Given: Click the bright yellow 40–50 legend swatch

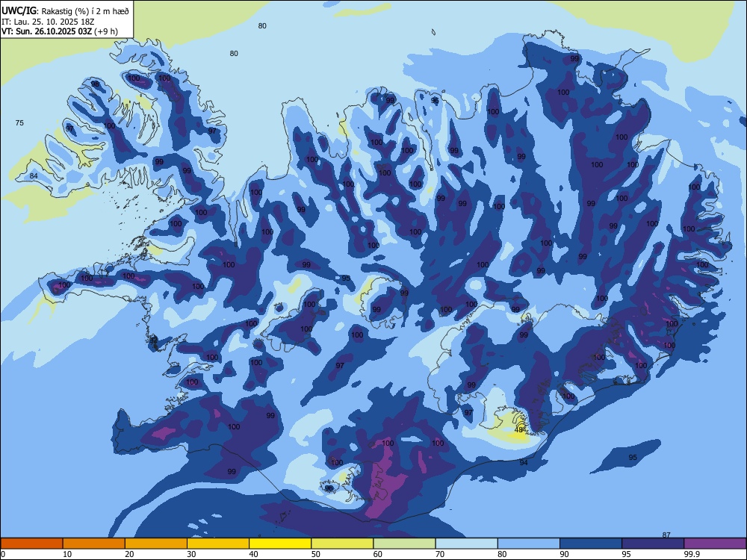Looking at the screenshot, I should pyautogui.click(x=280, y=544).
